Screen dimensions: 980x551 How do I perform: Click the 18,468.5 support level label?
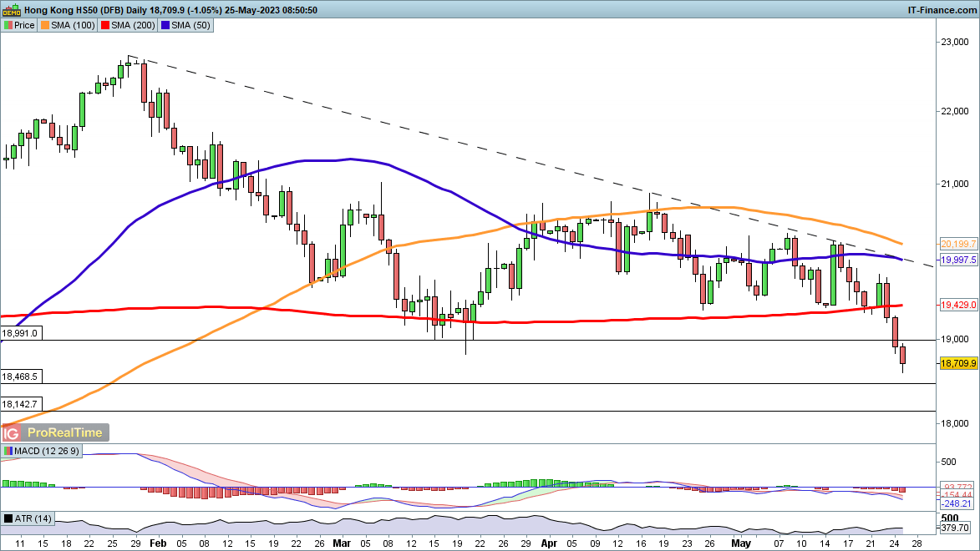point(21,377)
